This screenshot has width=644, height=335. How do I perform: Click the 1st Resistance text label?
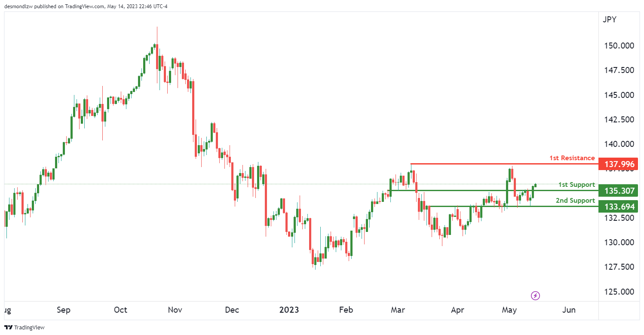point(572,158)
